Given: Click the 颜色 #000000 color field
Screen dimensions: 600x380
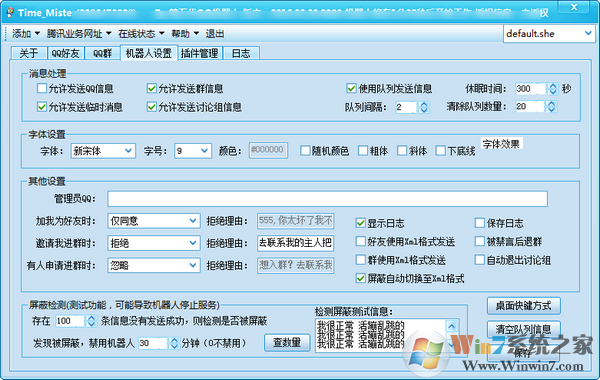Looking at the screenshot, I should point(268,150).
